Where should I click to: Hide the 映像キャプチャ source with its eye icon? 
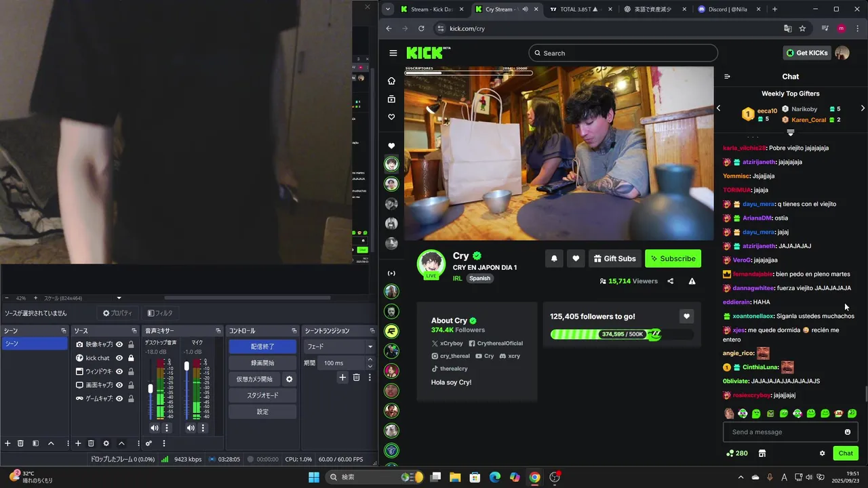(x=119, y=344)
